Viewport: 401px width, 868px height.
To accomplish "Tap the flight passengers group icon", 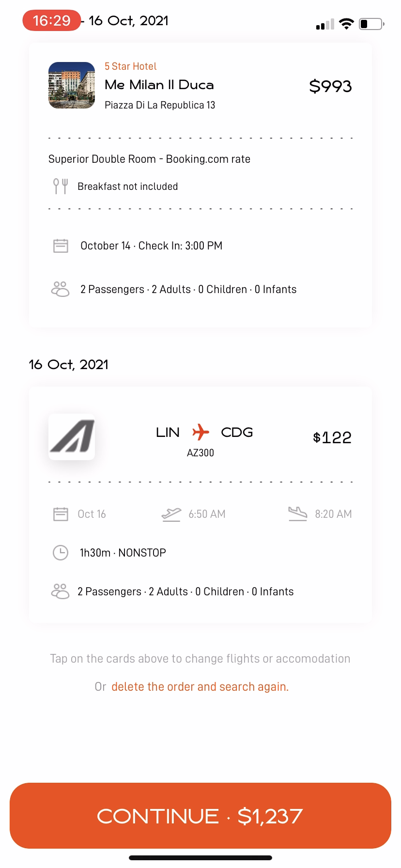I will coord(61,591).
